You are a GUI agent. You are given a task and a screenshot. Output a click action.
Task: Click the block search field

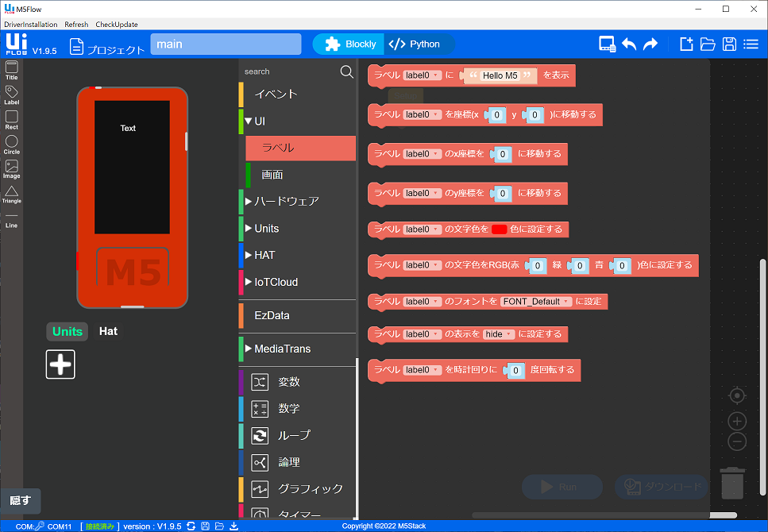click(289, 71)
